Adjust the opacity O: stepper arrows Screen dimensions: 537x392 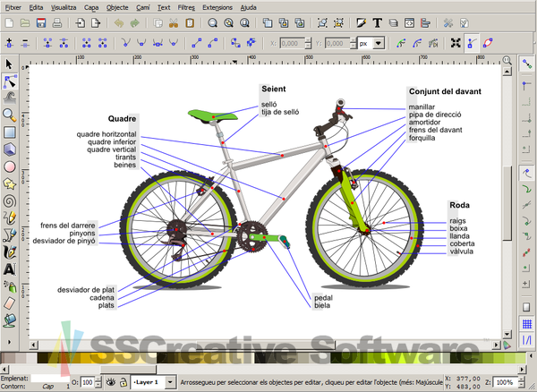pos(98,382)
